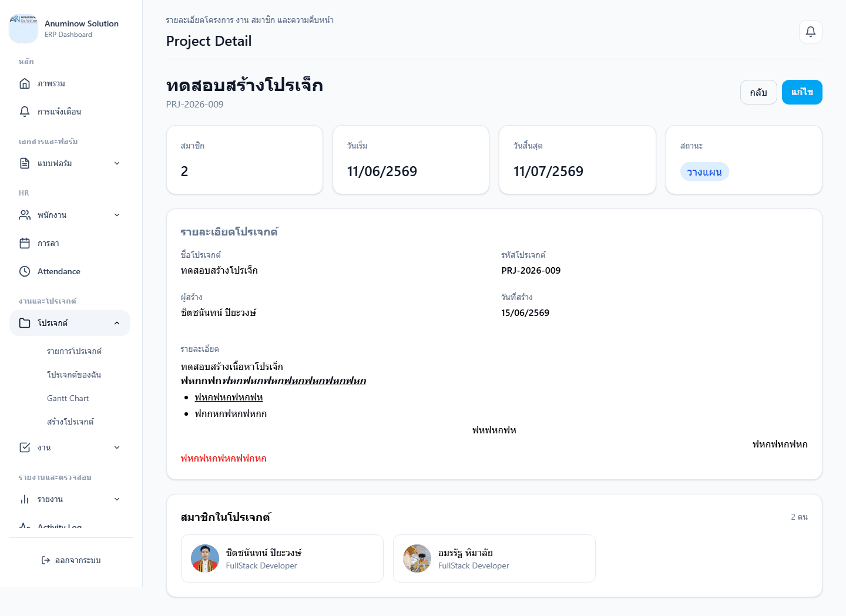Click the underlined bullet ฟหกฟหกฟหกฟห
The image size is (846, 616).
(x=229, y=398)
